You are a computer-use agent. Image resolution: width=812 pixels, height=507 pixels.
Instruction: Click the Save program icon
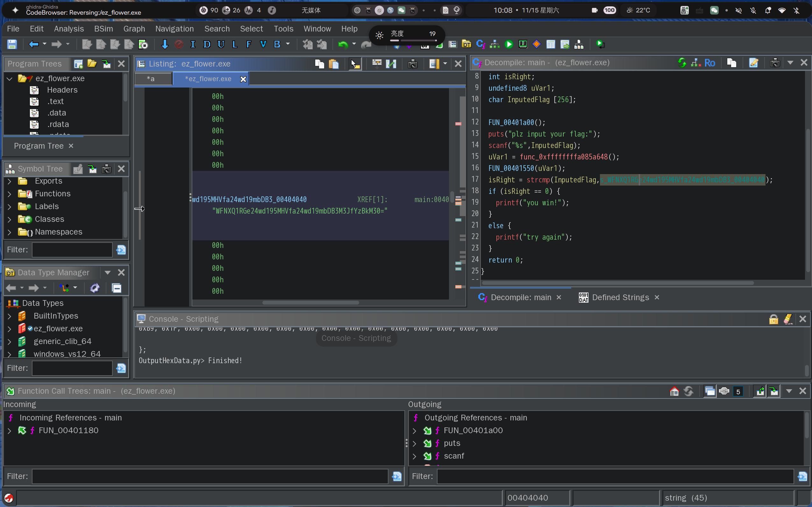tap(12, 44)
